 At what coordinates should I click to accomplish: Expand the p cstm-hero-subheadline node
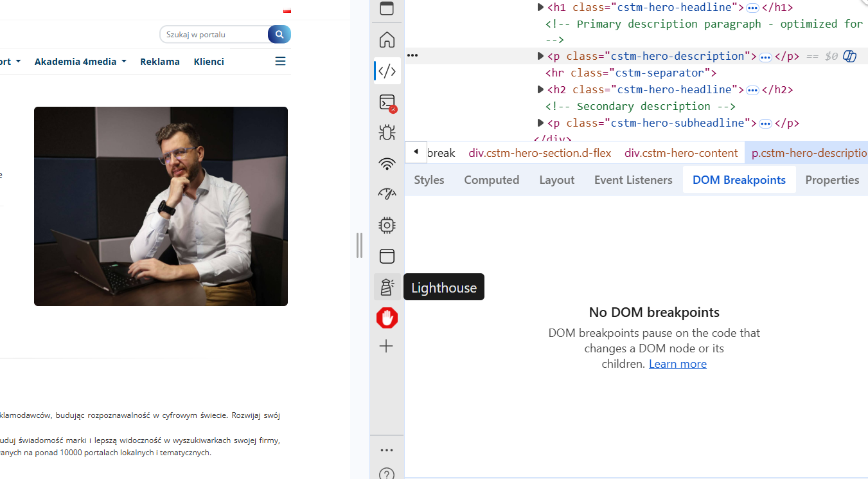pos(540,123)
